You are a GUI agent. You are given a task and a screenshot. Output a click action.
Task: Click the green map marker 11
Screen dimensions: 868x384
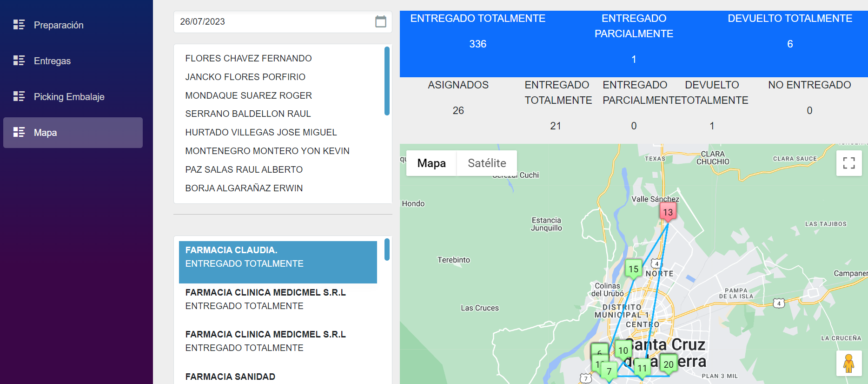pos(642,368)
